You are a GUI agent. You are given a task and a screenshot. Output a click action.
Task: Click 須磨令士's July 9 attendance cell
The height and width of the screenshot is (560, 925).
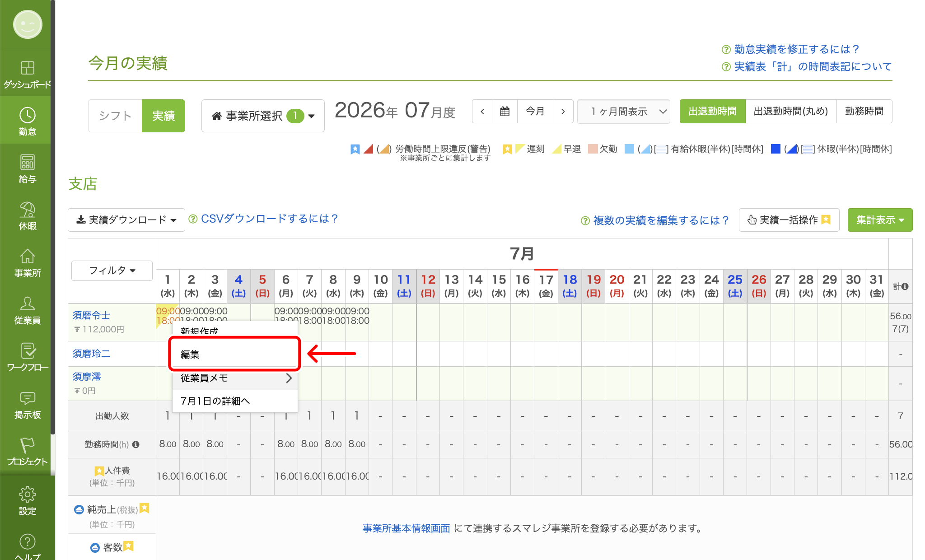(357, 322)
